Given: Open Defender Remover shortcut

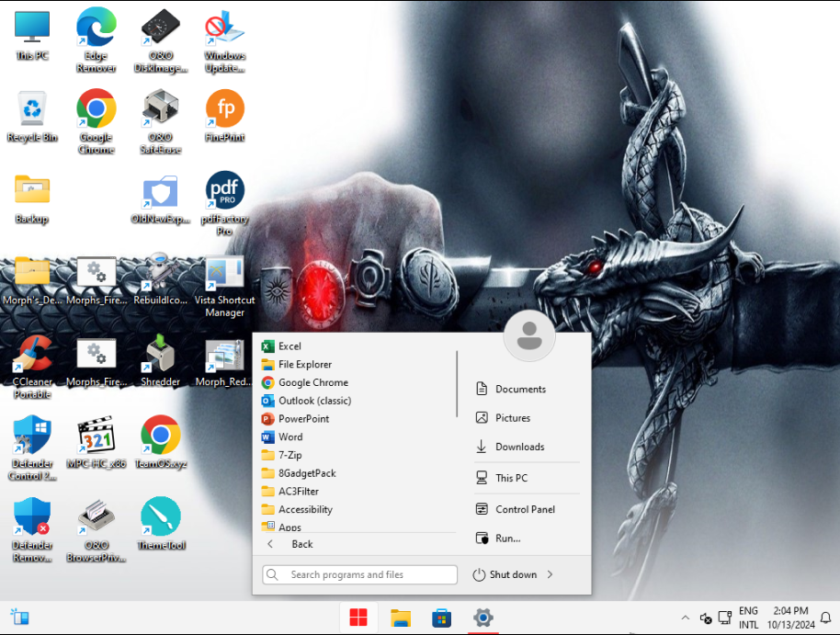Looking at the screenshot, I should 32,529.
